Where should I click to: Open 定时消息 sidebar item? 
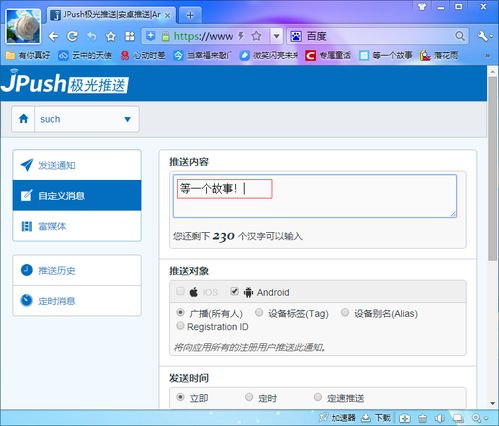[77, 301]
